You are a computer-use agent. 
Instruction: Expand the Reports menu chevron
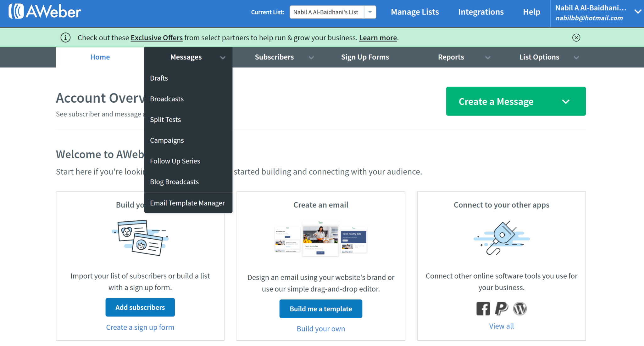(x=488, y=58)
